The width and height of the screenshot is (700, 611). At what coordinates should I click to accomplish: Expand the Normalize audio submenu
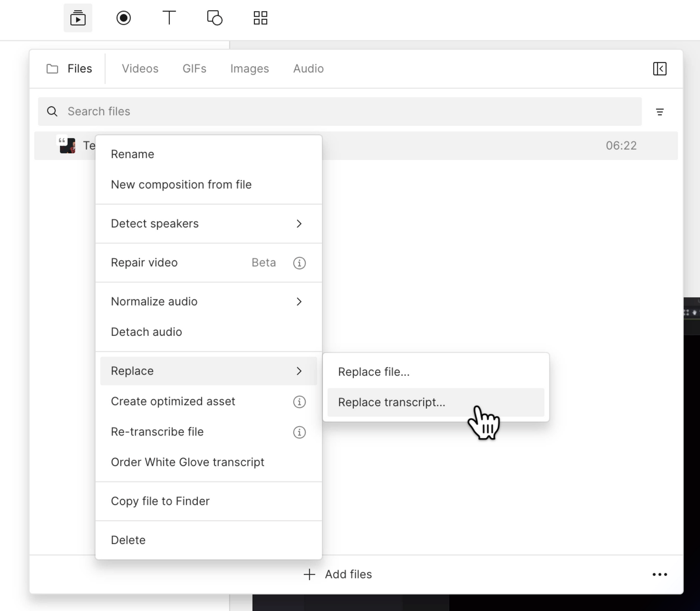[x=299, y=302]
